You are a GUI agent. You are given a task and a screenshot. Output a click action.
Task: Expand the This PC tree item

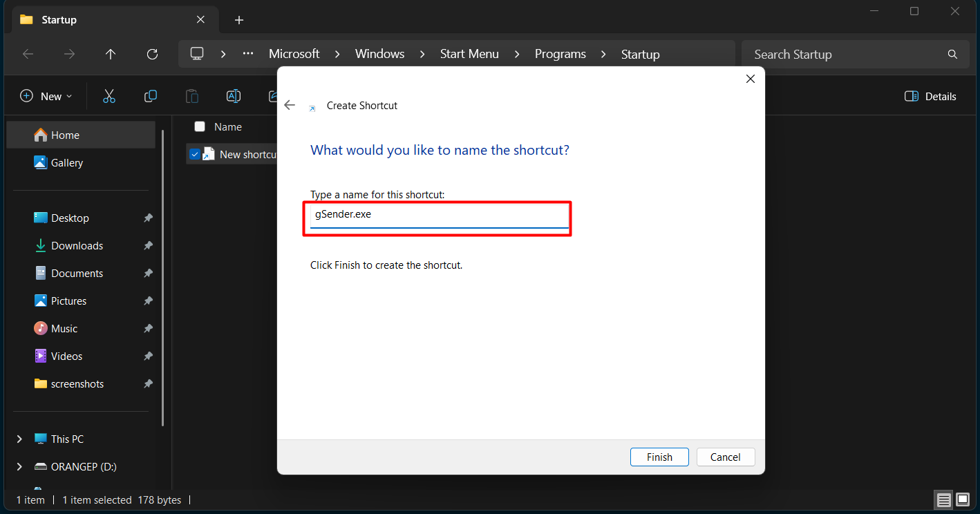click(x=19, y=439)
